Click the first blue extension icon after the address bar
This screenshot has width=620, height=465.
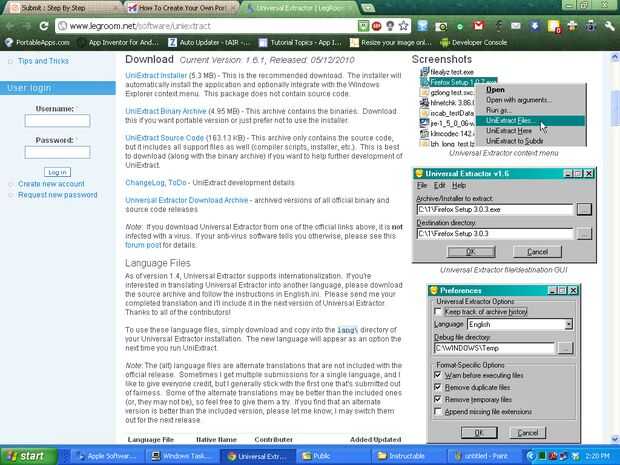pyautogui.click(x=422, y=26)
